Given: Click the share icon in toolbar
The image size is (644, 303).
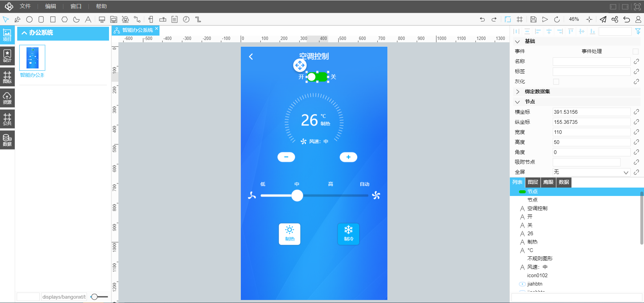Looking at the screenshot, I should pos(615,19).
